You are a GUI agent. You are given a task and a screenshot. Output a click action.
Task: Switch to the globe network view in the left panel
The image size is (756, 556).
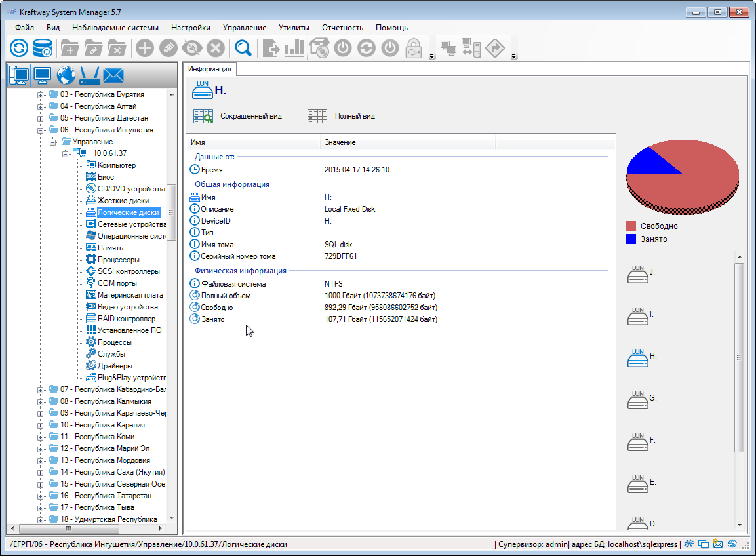pyautogui.click(x=65, y=75)
